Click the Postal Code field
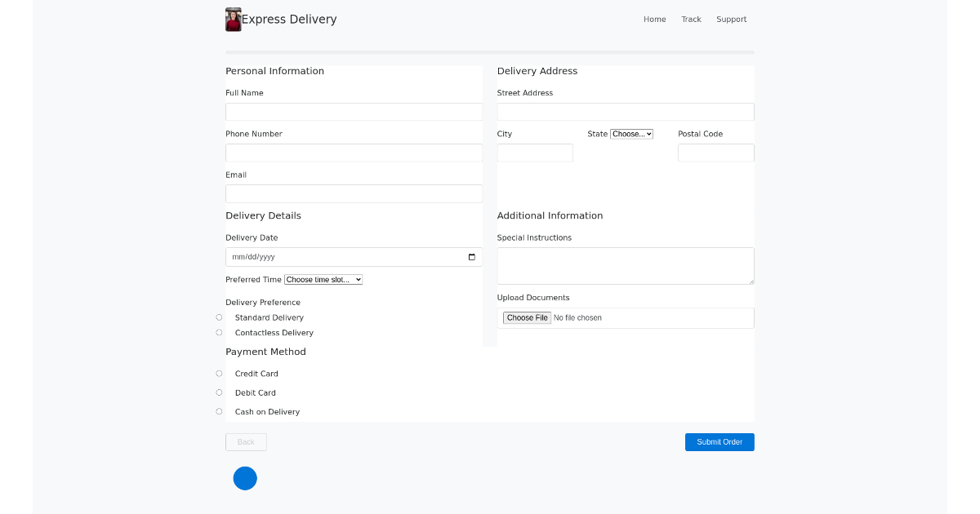Screen dimensions: 980x514 click(715, 153)
